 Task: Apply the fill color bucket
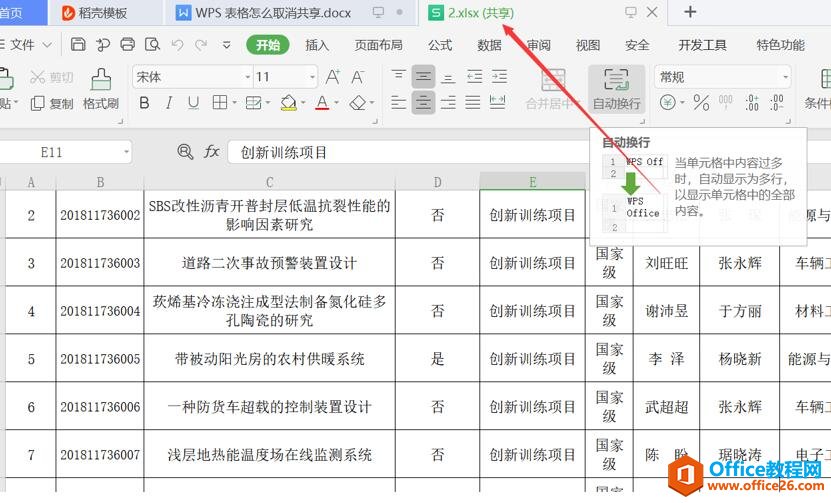pyautogui.click(x=289, y=103)
